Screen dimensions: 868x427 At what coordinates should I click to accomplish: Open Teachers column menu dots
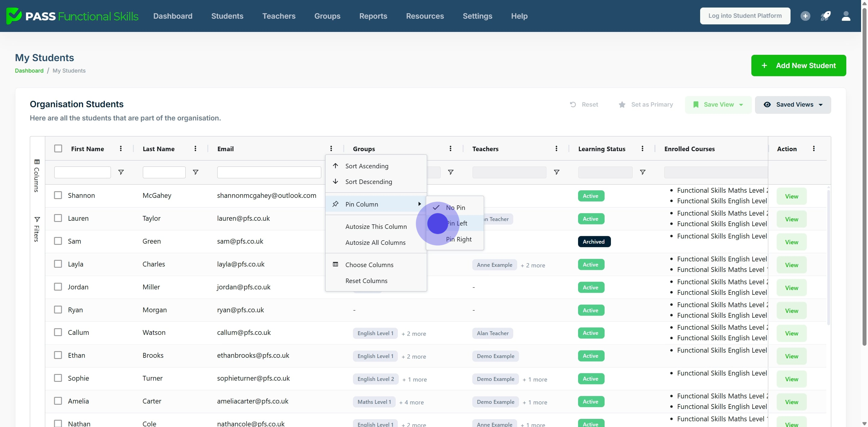click(x=556, y=148)
